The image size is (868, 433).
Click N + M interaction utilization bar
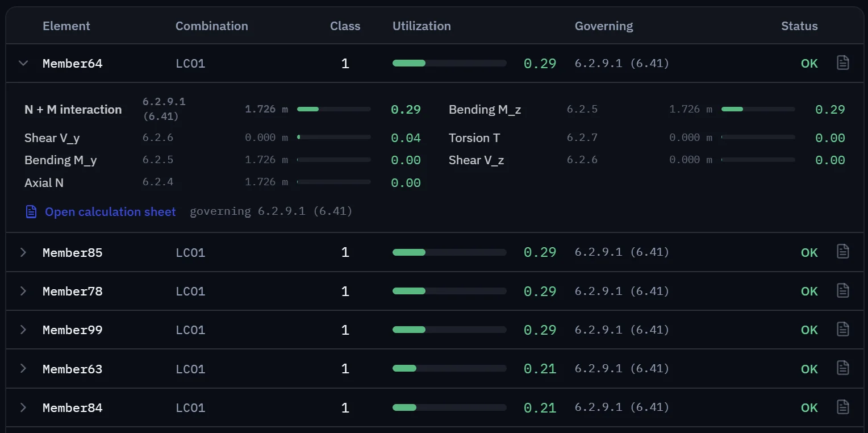(334, 109)
